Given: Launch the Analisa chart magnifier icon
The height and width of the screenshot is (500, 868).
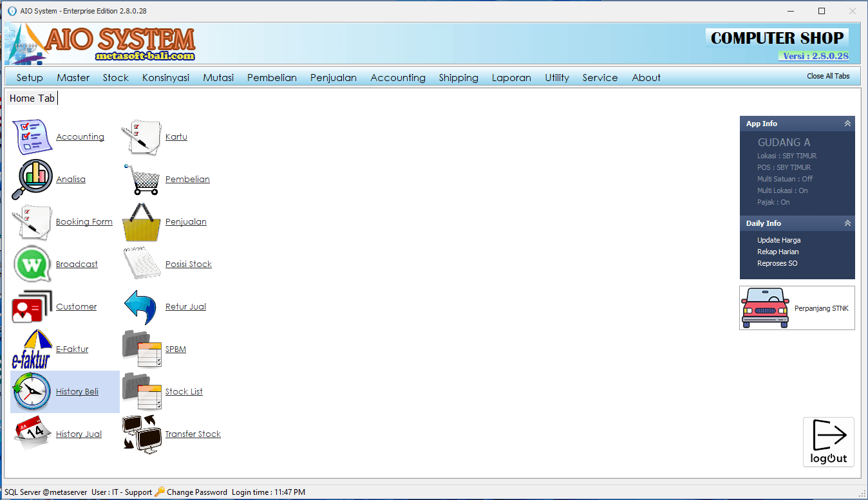Looking at the screenshot, I should coord(32,179).
